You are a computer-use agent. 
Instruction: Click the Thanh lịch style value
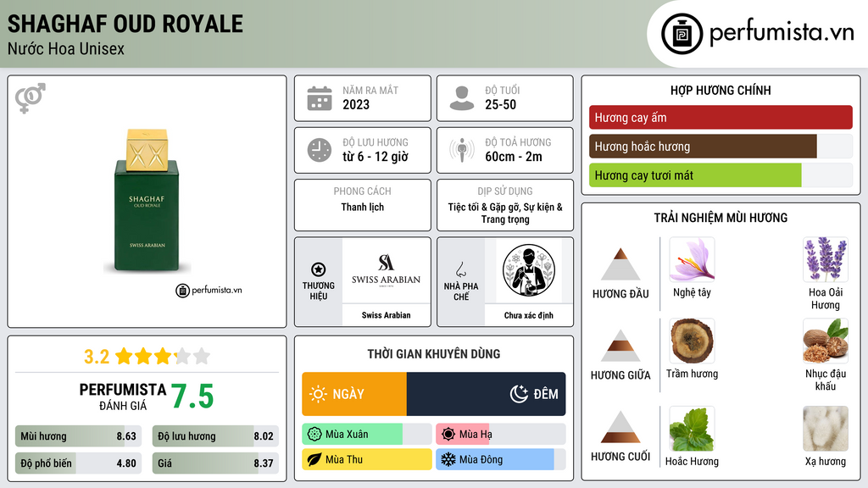[363, 207]
